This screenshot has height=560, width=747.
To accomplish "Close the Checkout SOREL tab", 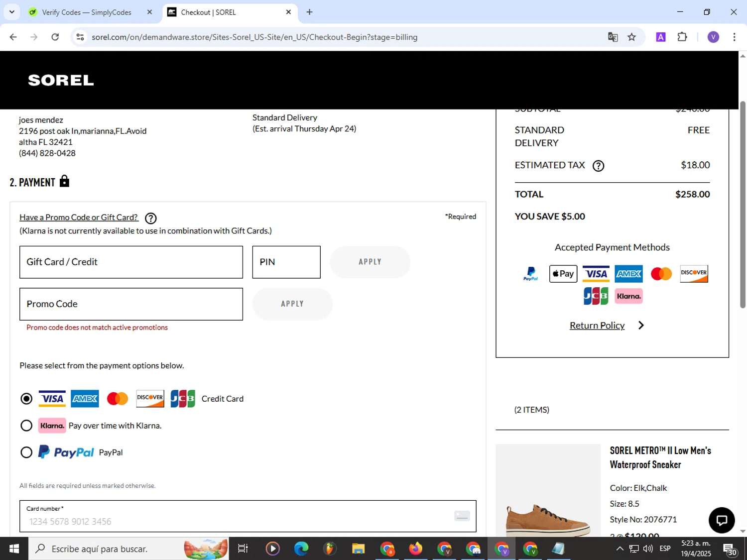I will point(288,12).
